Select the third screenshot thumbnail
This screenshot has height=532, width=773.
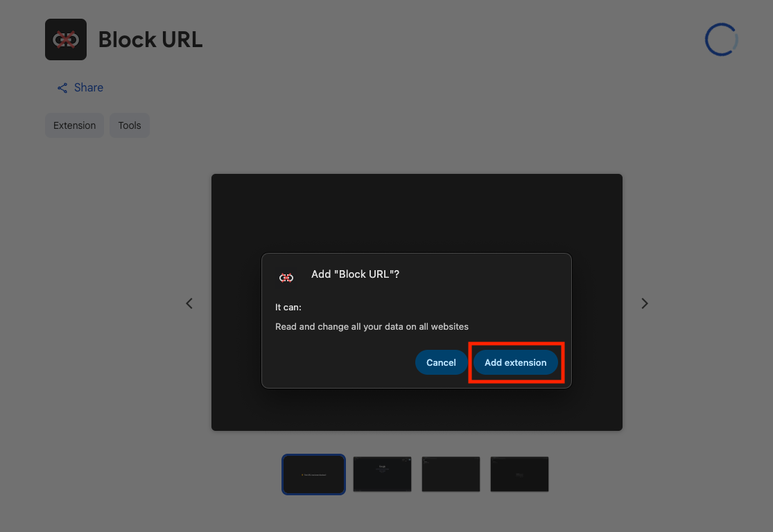tap(451, 474)
